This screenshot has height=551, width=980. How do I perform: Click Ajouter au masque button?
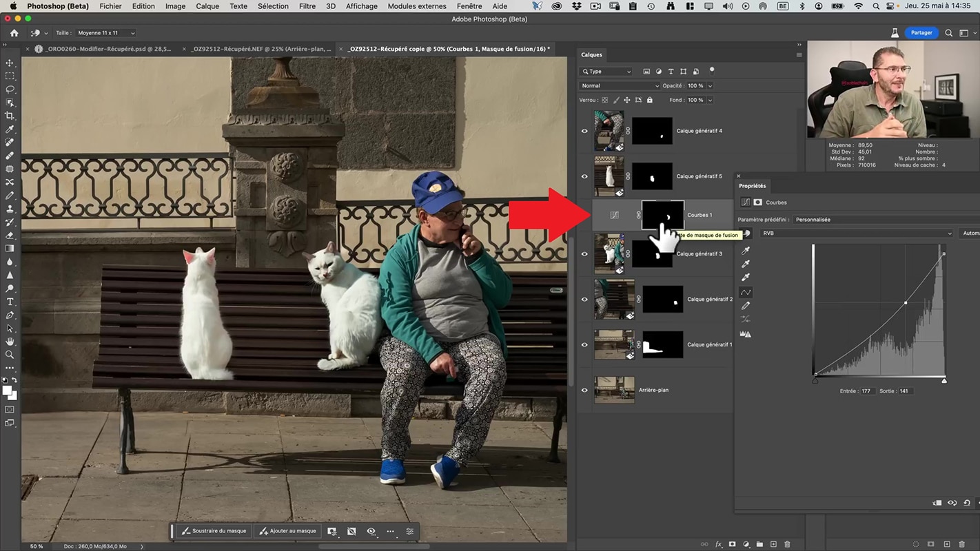tap(287, 531)
